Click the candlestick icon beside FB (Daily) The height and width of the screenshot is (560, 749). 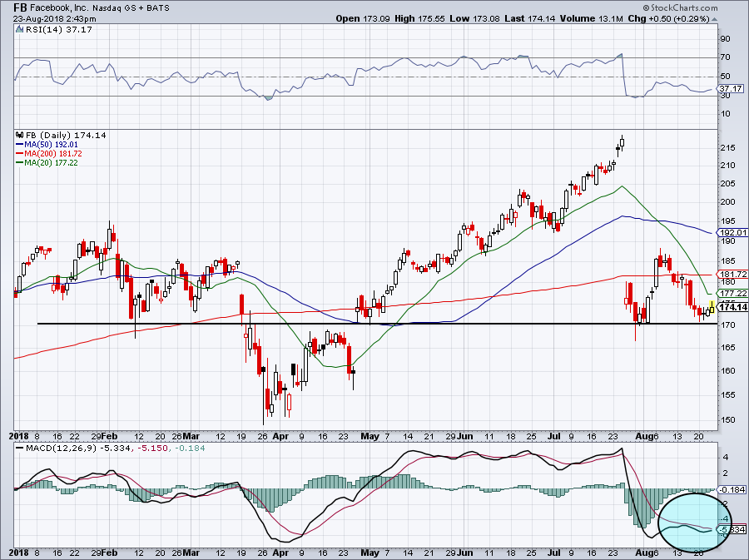[19, 135]
